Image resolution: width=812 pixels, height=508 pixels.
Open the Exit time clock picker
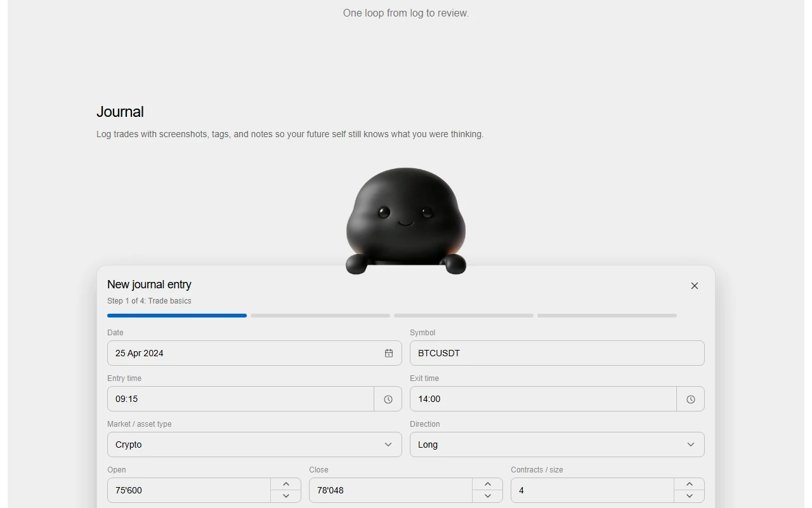pyautogui.click(x=690, y=399)
